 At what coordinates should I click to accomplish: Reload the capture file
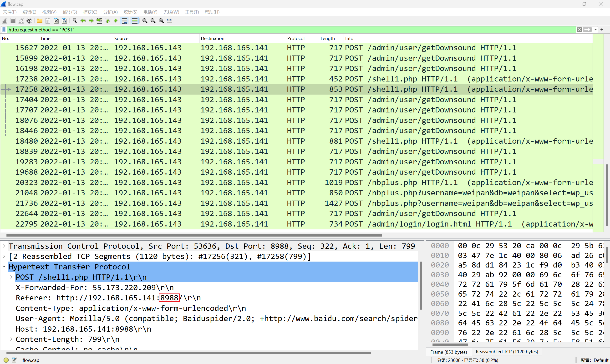(64, 21)
